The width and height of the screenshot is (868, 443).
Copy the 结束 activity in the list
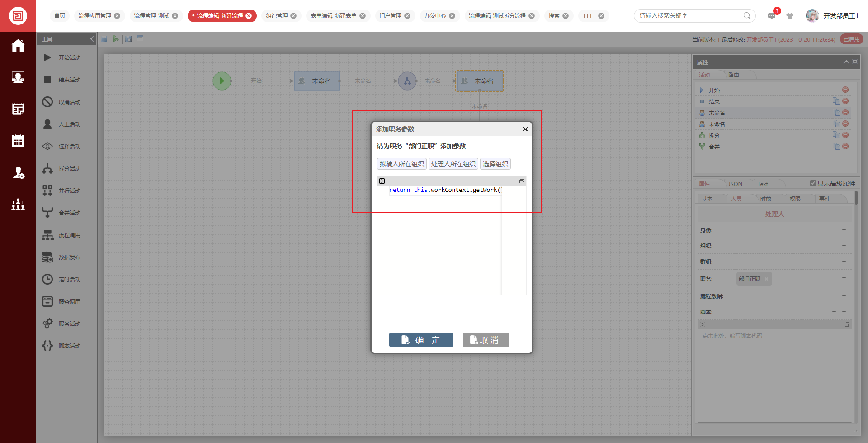836,101
